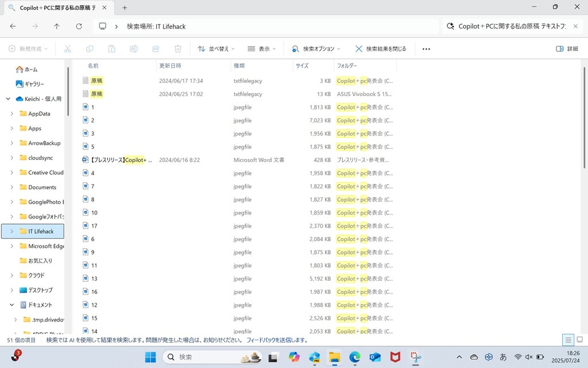Click the file list vertical scrollbar
Image resolution: width=588 pixels, height=368 pixels.
click(584, 117)
